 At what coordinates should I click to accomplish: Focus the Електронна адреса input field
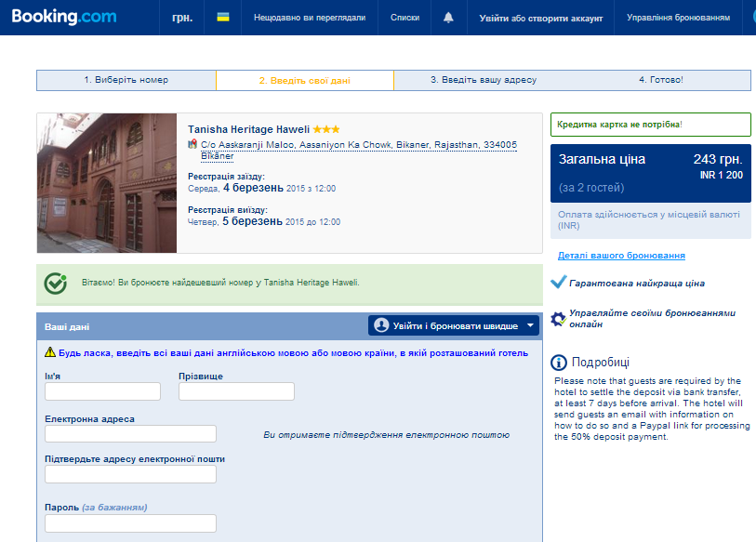[131, 433]
